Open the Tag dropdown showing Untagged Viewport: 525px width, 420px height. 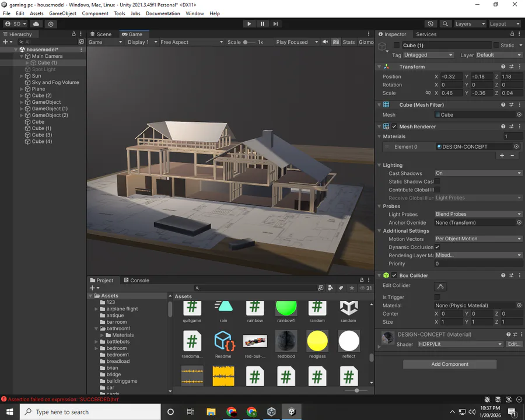pyautogui.click(x=428, y=55)
